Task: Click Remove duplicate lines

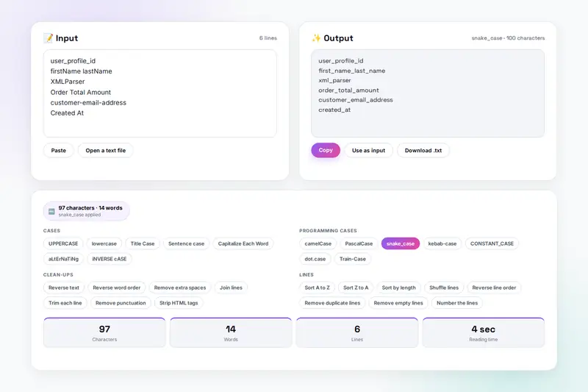Action: pos(332,303)
